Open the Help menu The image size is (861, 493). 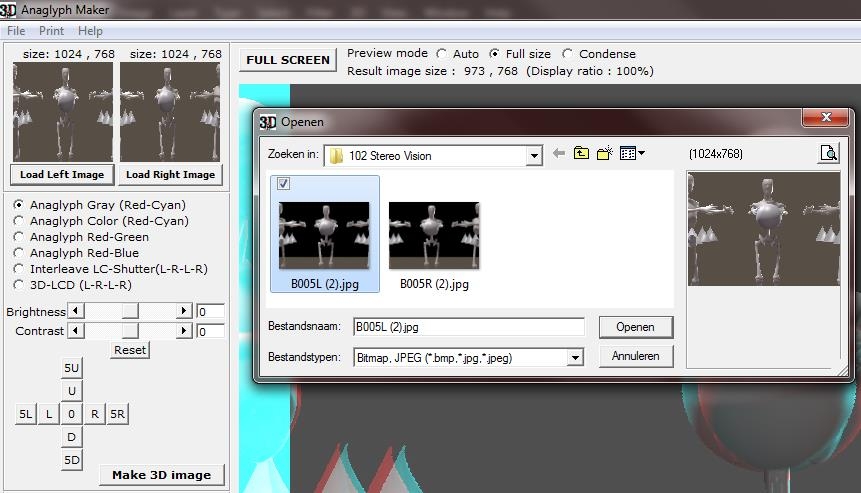coord(90,31)
